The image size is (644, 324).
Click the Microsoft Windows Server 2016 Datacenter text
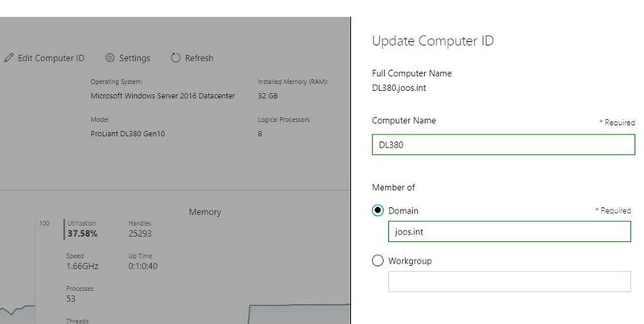pyautogui.click(x=163, y=96)
